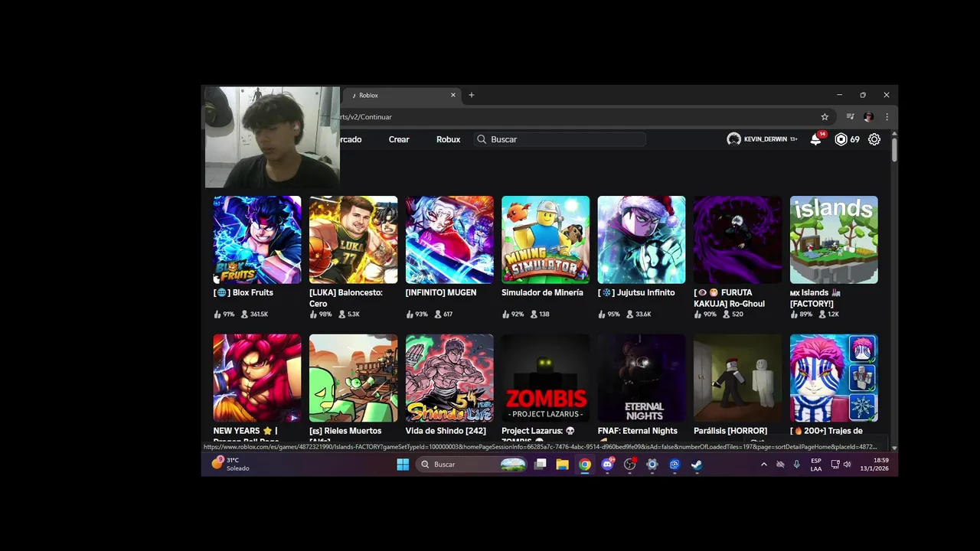Click the Jujutsu Infinito title link
The height and width of the screenshot is (551, 980).
click(x=636, y=292)
